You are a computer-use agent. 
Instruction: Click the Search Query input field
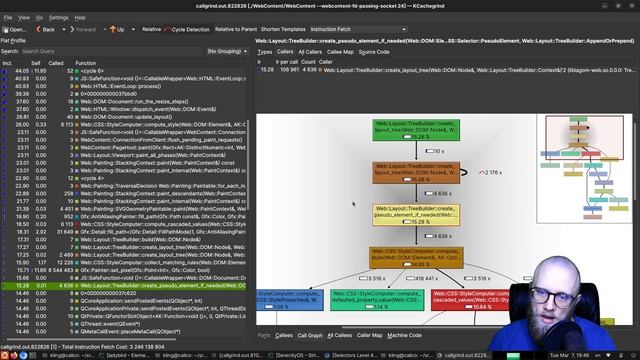click(x=112, y=51)
